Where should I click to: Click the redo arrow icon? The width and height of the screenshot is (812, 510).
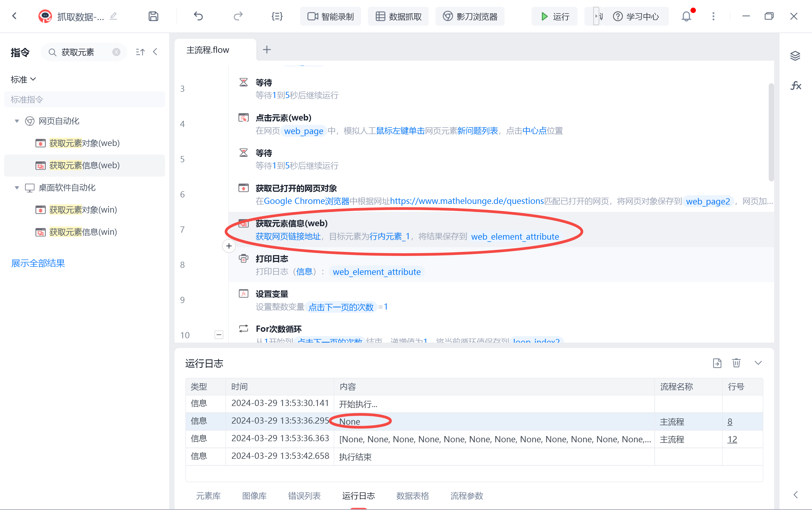coord(238,16)
